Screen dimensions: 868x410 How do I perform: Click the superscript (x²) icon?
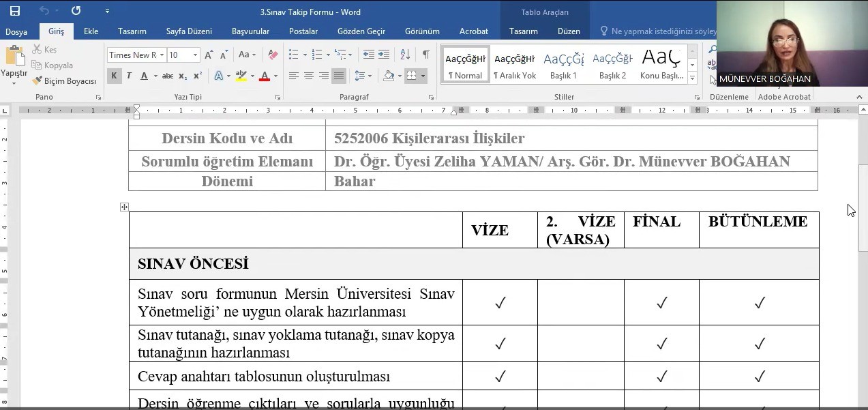pyautogui.click(x=196, y=76)
